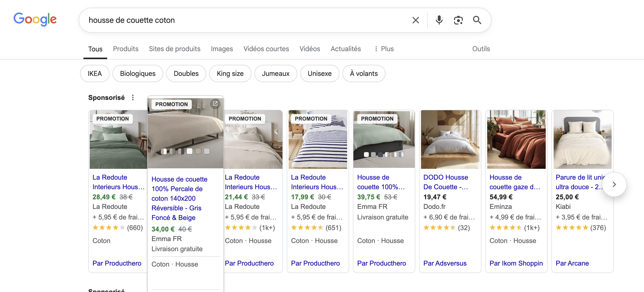Start voice search with the microphone icon
Image resolution: width=644 pixels, height=292 pixels.
point(439,20)
